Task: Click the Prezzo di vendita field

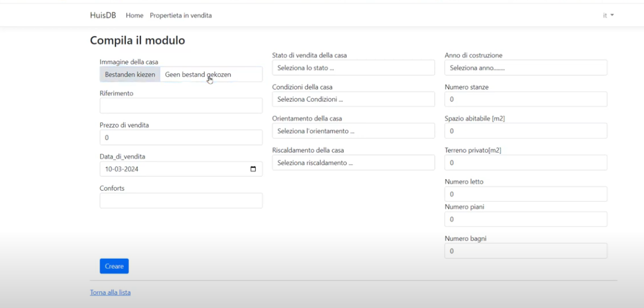Action: pos(181,138)
